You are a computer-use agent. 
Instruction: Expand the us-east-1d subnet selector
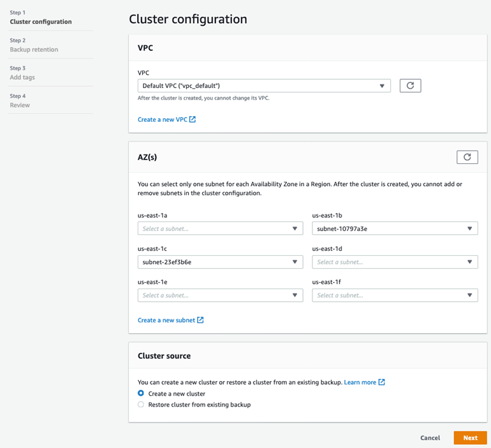coord(395,262)
